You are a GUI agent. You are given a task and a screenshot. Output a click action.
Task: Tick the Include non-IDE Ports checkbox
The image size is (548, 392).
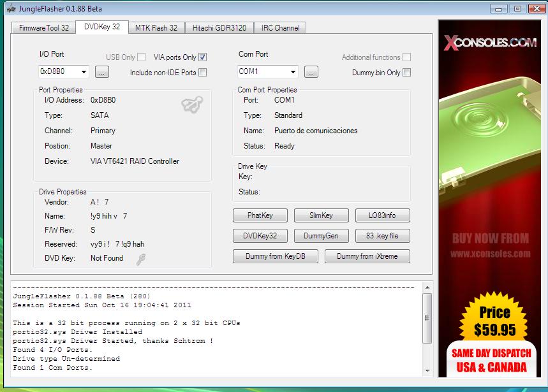[x=203, y=72]
